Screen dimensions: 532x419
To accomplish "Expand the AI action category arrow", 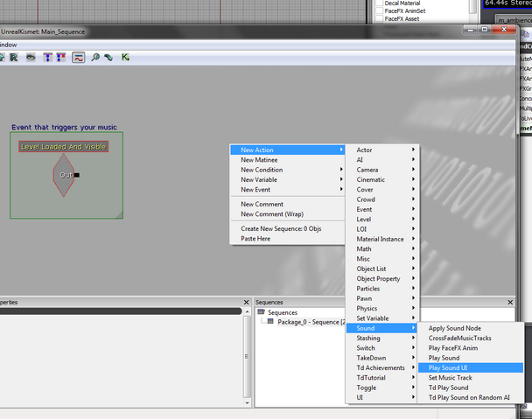I will click(x=413, y=159).
